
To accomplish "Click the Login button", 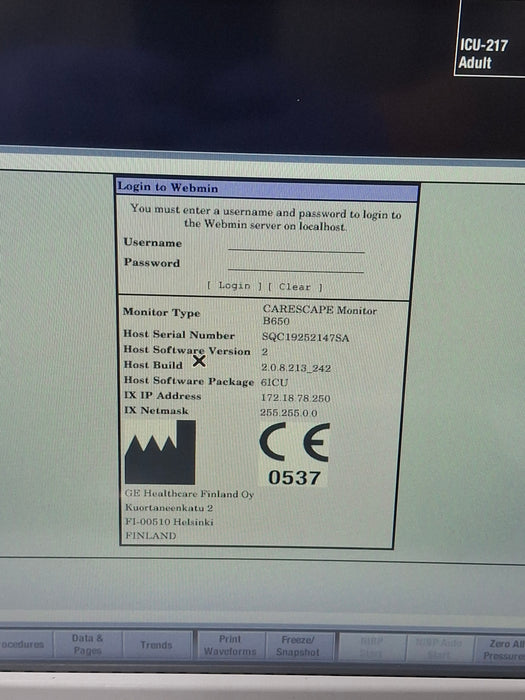I will coord(234,285).
